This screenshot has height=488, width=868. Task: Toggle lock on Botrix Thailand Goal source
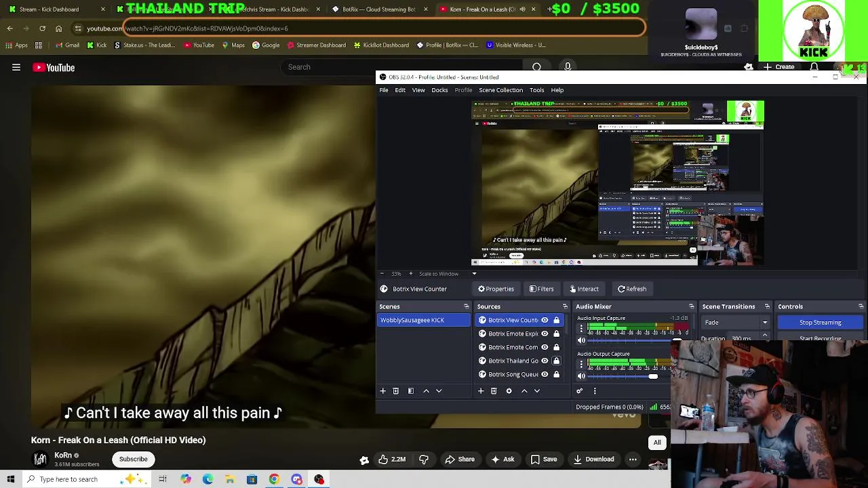point(557,361)
